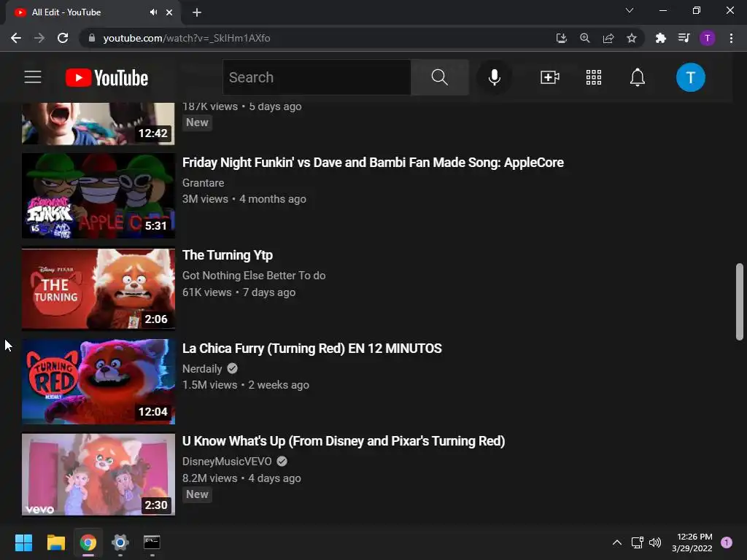
Task: Show hidden tray icons chevron
Action: [617, 542]
